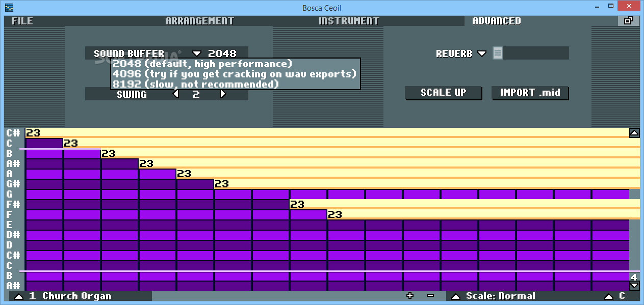Image resolution: width=644 pixels, height=305 pixels.
Task: Toggle fullscreen window icon beside ADVANCED tab
Action: pyautogui.click(x=628, y=21)
